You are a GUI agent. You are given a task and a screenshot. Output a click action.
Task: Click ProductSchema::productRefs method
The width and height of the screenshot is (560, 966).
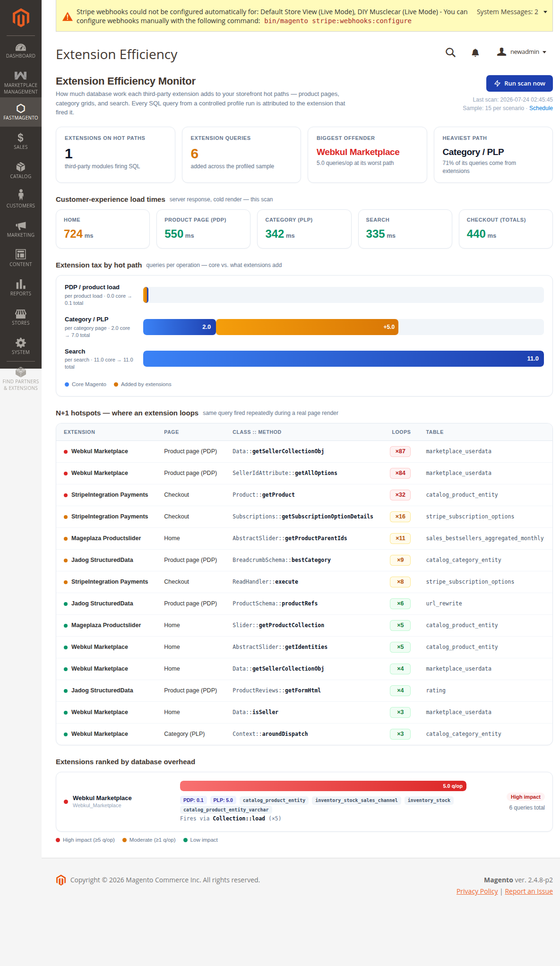275,604
